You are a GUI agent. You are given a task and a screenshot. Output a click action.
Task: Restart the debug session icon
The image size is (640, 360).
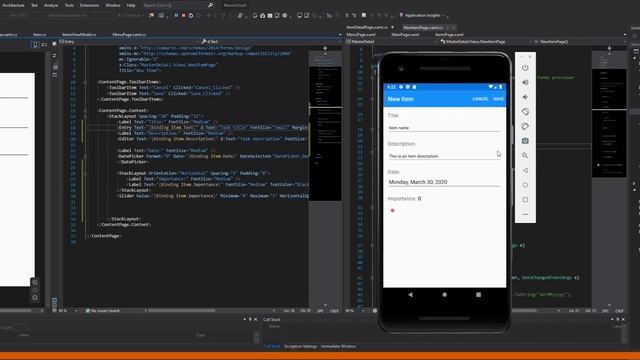click(191, 16)
